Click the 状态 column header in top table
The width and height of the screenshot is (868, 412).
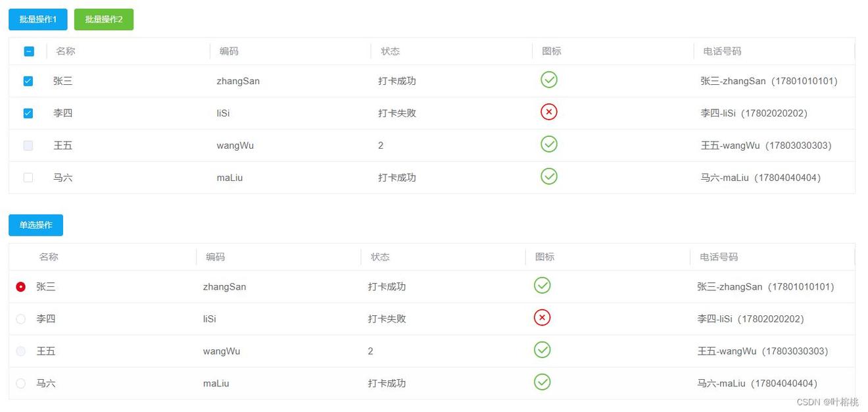coord(390,51)
